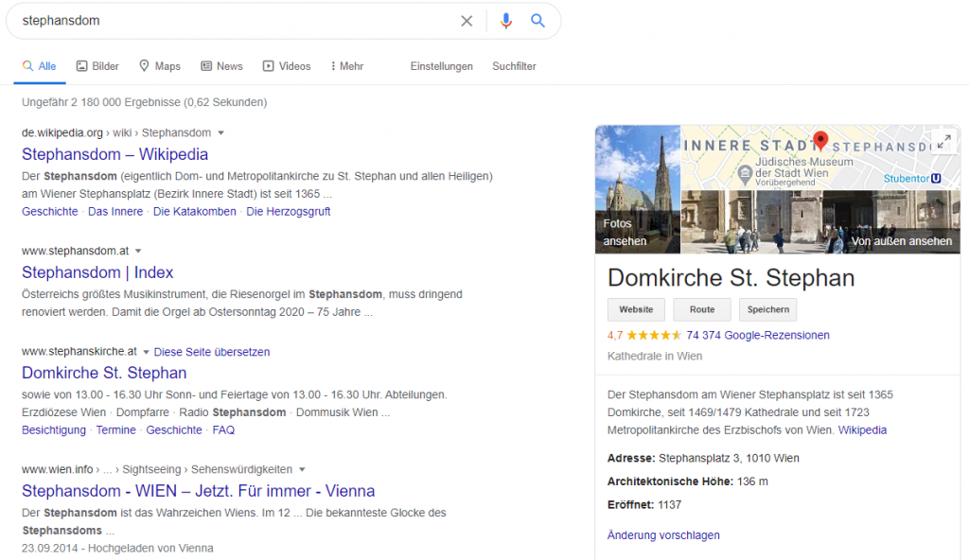969x560 pixels.
Task: Expand dropdown arrow beside de.wikipedia.org result
Action: coord(220,132)
